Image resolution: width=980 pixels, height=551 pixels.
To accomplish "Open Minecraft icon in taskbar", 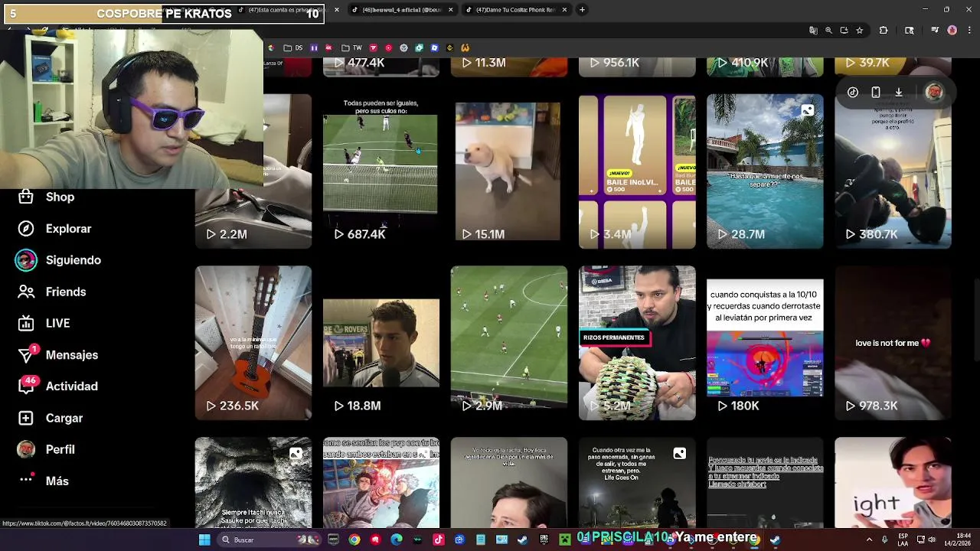I will click(564, 540).
